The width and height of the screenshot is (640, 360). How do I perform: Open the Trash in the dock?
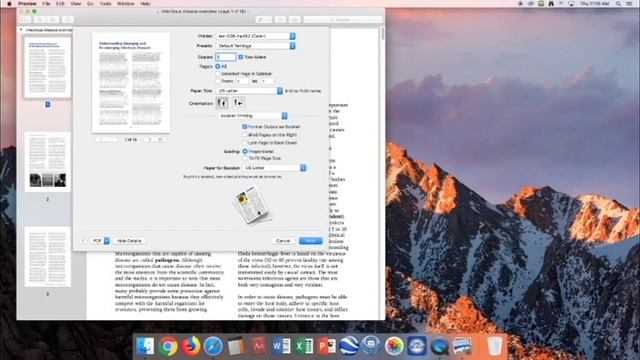pos(495,346)
